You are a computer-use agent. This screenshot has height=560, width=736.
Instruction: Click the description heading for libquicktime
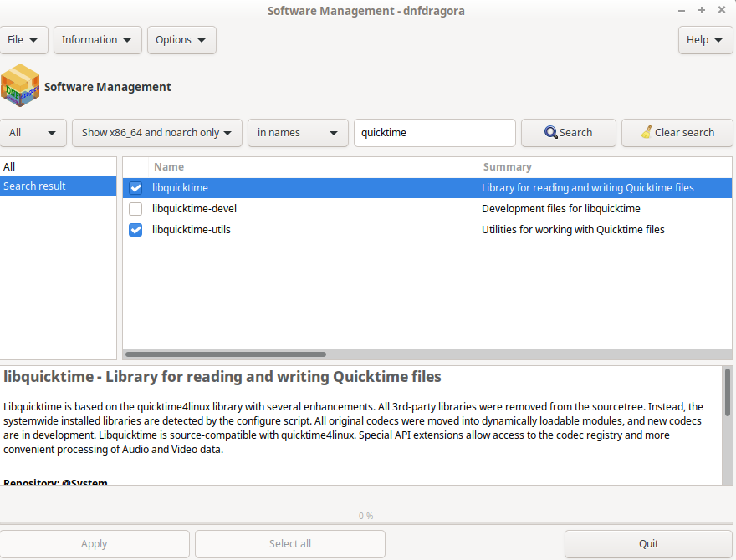tap(222, 377)
